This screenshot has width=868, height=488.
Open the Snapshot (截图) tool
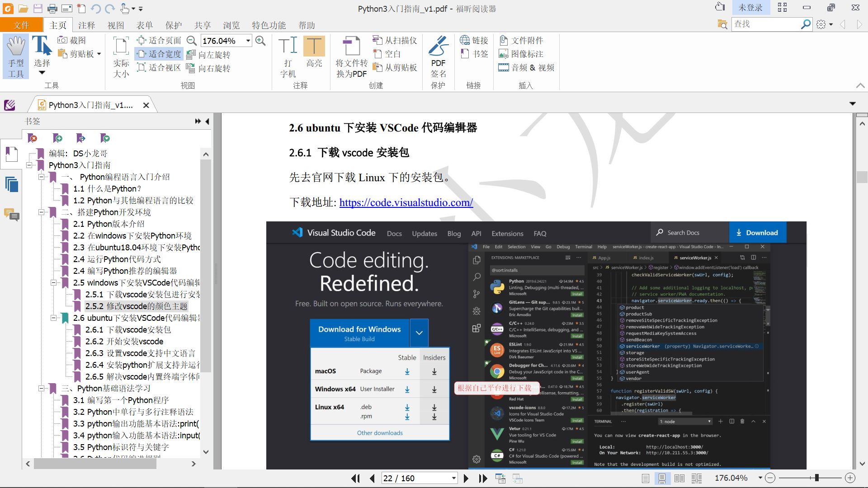72,40
